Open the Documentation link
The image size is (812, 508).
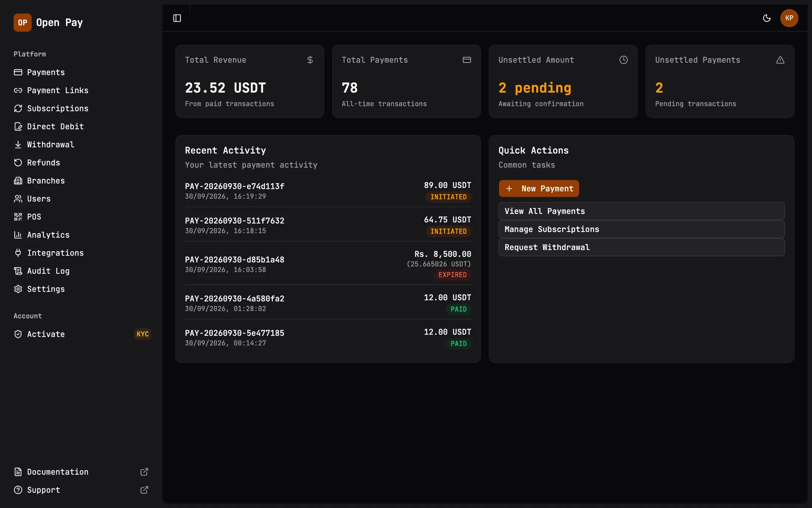[81, 472]
